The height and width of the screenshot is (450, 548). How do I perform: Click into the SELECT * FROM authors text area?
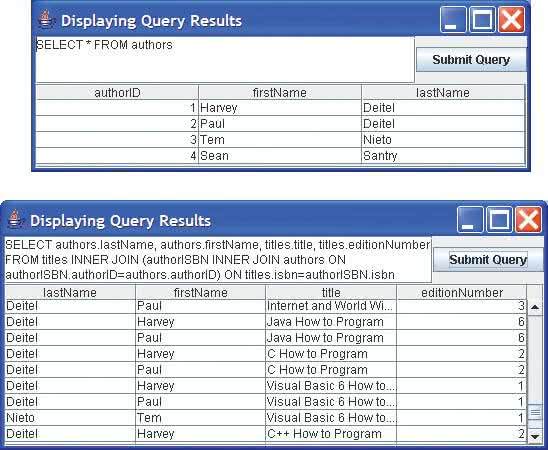(x=225, y=59)
